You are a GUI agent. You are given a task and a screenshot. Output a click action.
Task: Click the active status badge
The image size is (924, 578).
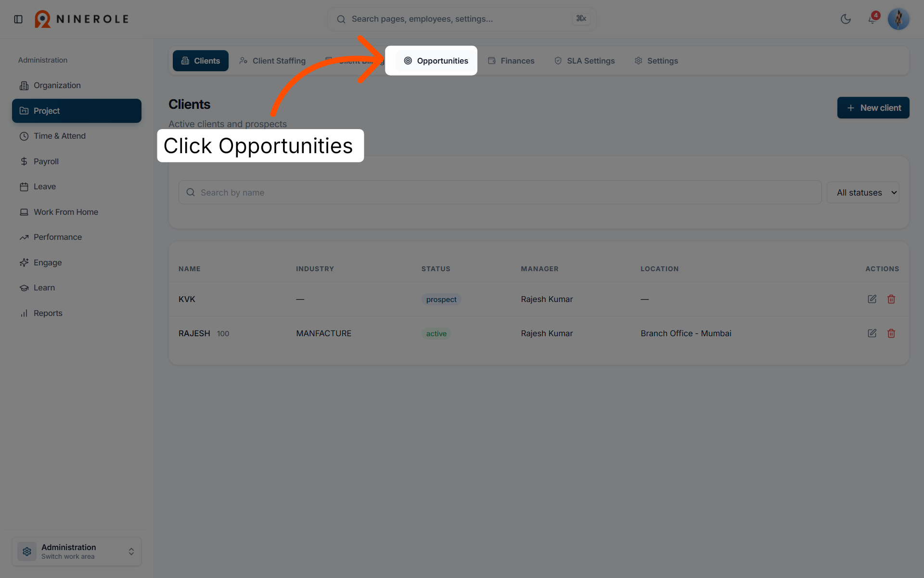click(x=436, y=334)
